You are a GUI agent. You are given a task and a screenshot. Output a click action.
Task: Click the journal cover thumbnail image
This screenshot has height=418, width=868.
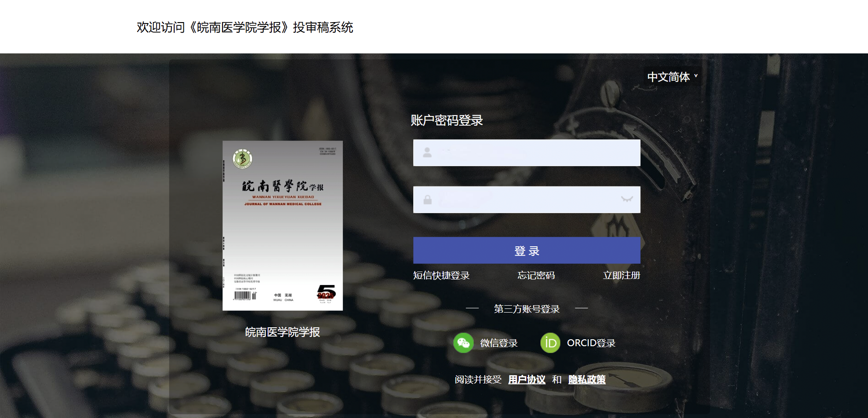[282, 226]
